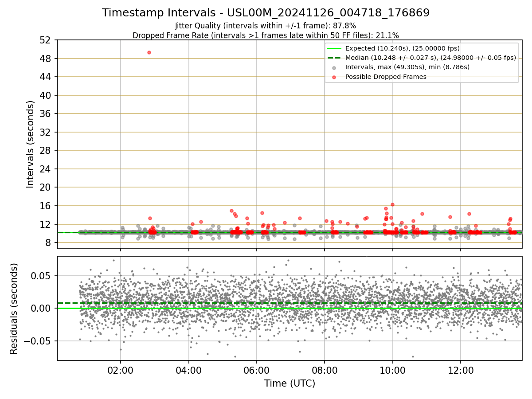
Task: Click the dashed green line sample in legend
Action: pyautogui.click(x=334, y=58)
